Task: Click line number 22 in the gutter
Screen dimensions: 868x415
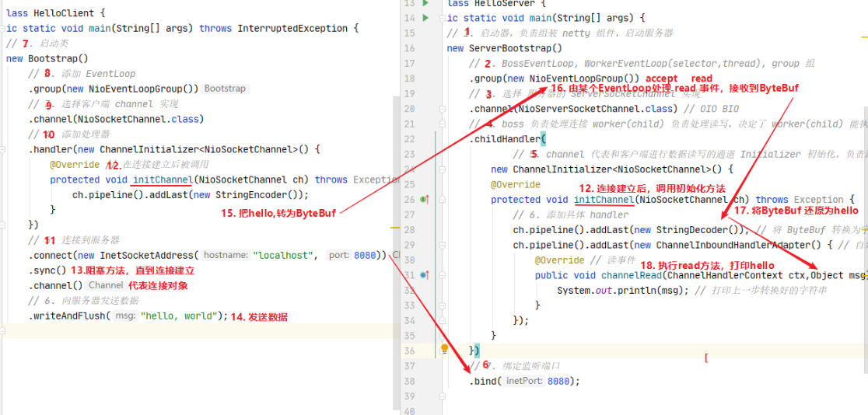Action: click(410, 139)
